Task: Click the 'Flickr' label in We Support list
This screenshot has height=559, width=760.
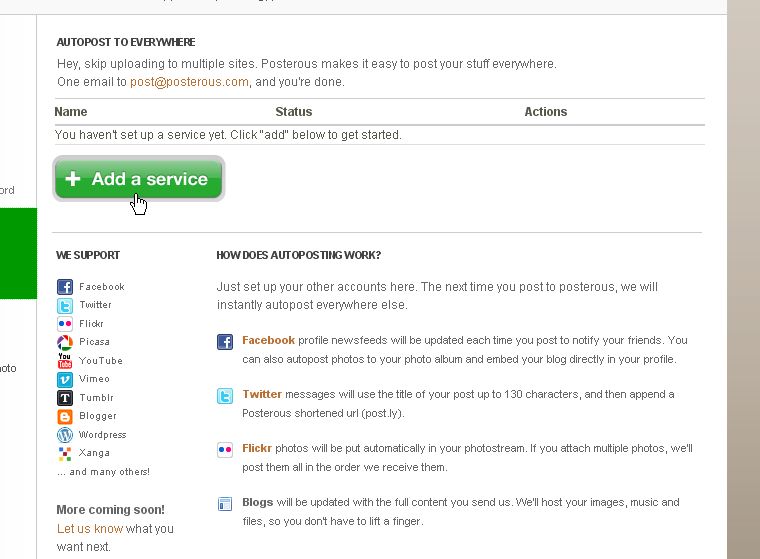Action: click(x=91, y=323)
